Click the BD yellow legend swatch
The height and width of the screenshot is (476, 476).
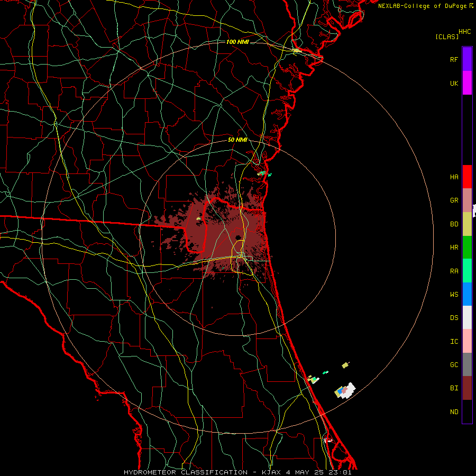tap(467, 224)
